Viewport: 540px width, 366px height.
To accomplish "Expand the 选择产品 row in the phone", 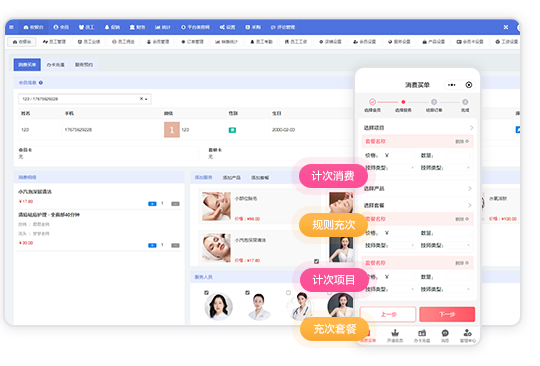I will [x=417, y=189].
